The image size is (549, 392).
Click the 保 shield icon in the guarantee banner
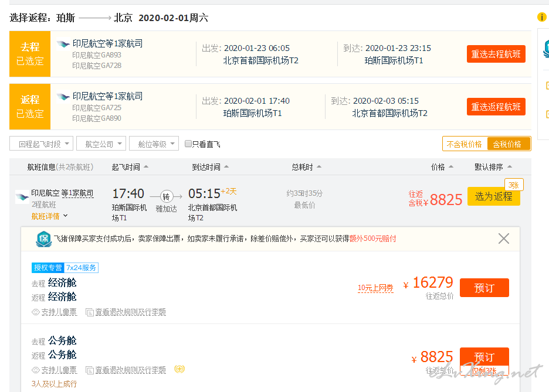coord(44,239)
